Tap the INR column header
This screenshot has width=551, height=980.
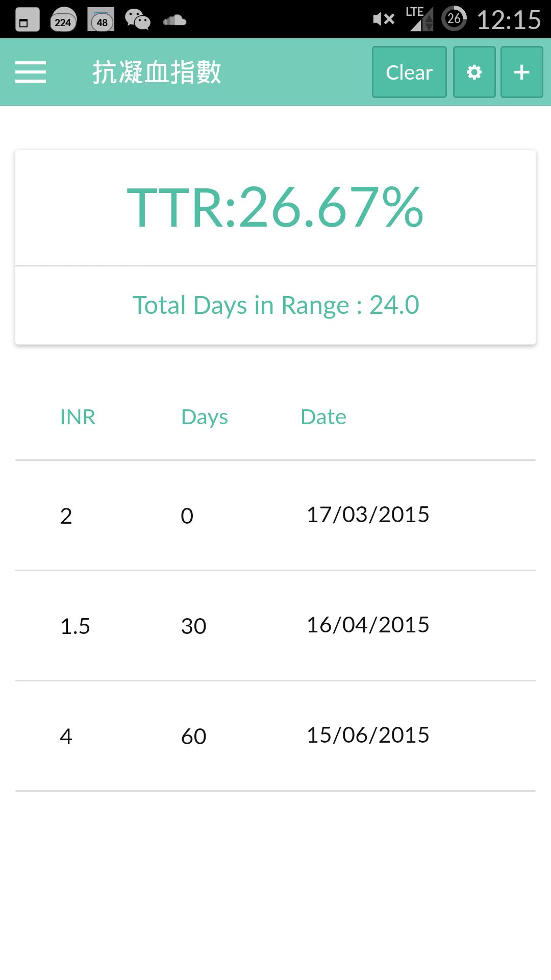click(x=78, y=417)
